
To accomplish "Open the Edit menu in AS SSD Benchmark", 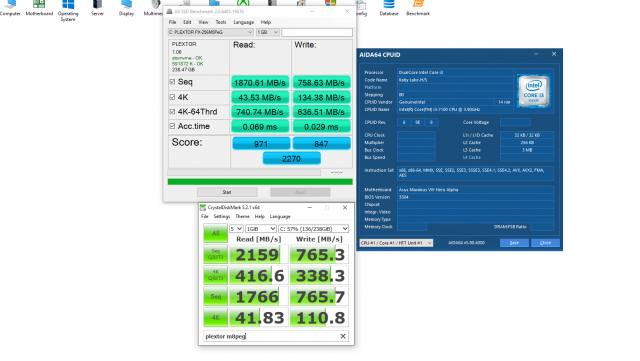I will (187, 22).
